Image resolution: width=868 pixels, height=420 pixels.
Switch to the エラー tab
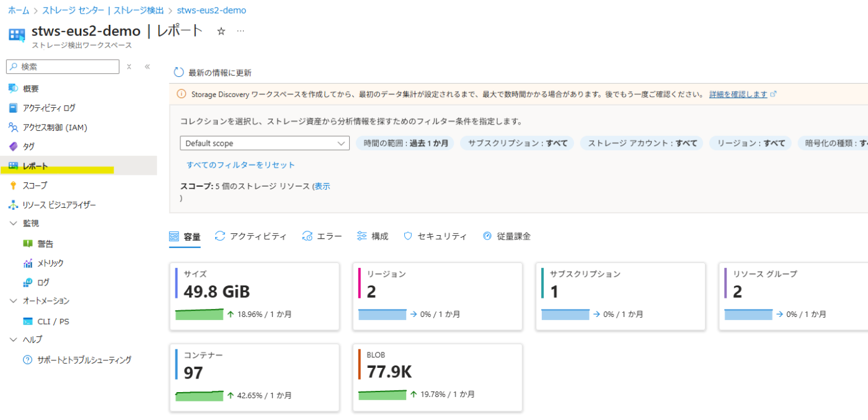pyautogui.click(x=322, y=236)
